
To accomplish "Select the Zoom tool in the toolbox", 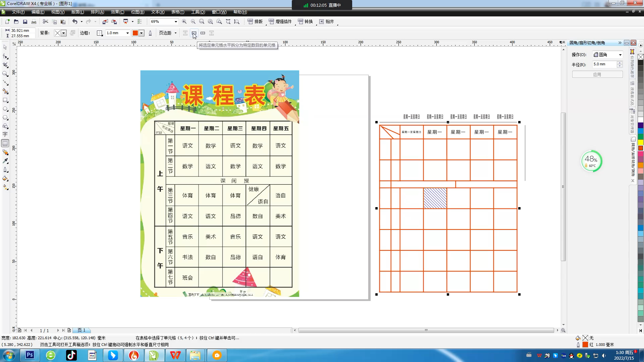I will pyautogui.click(x=5, y=74).
